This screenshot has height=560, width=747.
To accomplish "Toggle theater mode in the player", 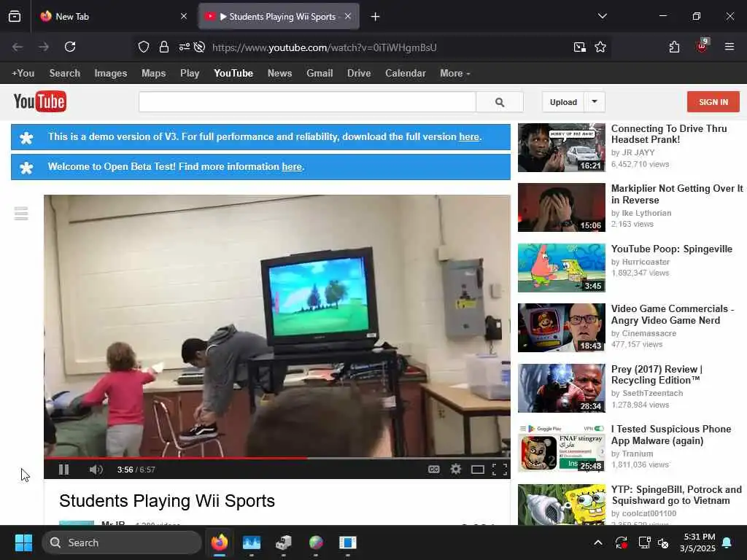I will pyautogui.click(x=477, y=470).
